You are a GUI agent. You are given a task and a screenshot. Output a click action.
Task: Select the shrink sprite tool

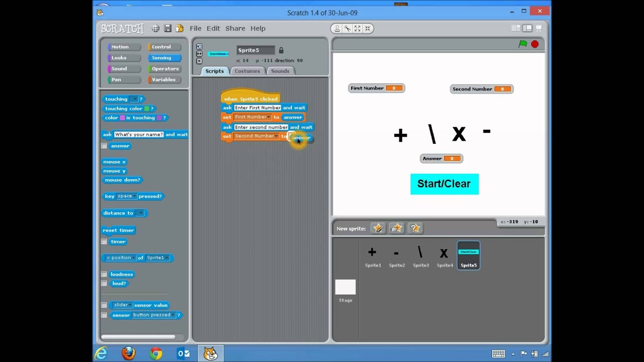[367, 29]
